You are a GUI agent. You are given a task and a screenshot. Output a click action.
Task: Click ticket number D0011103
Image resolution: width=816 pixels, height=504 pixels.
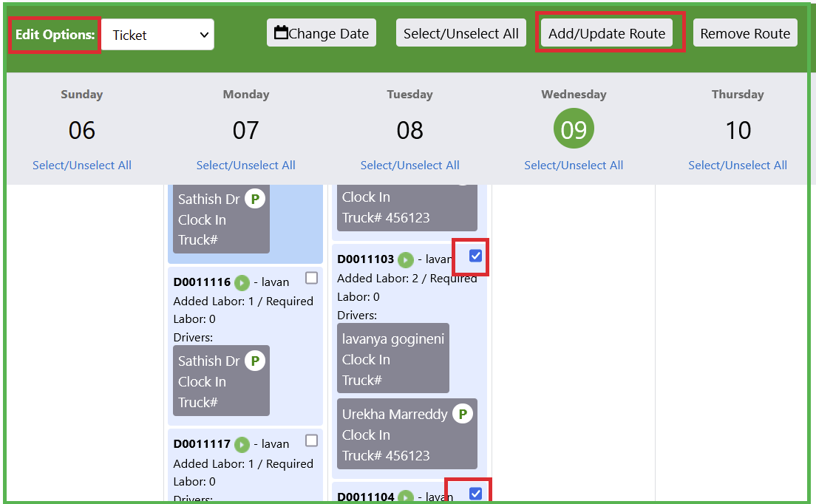tap(366, 259)
